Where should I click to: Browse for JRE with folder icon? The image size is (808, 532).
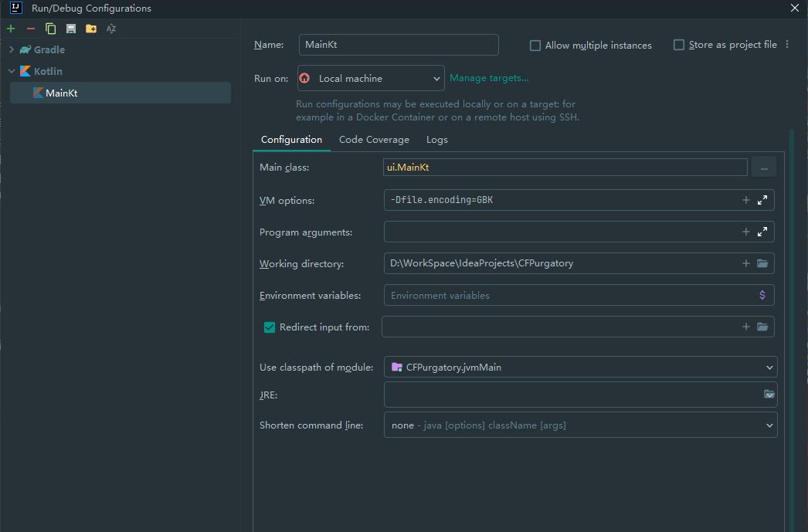[769, 395]
